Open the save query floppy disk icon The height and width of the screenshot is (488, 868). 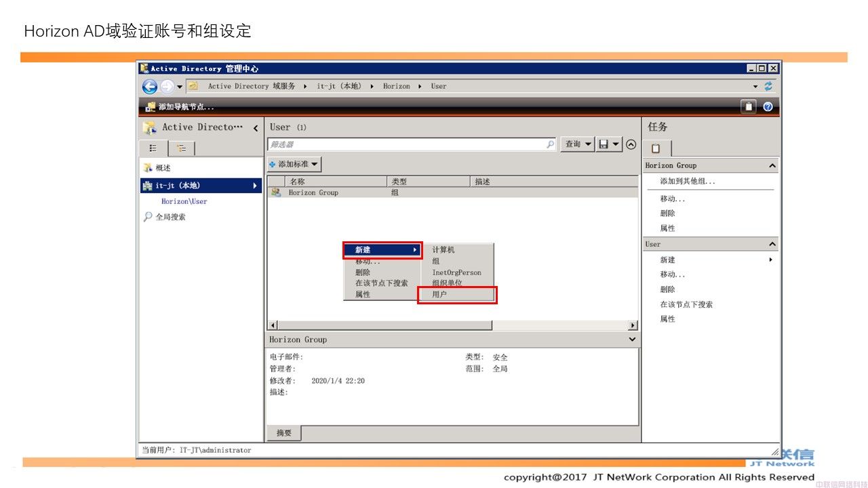coord(604,144)
